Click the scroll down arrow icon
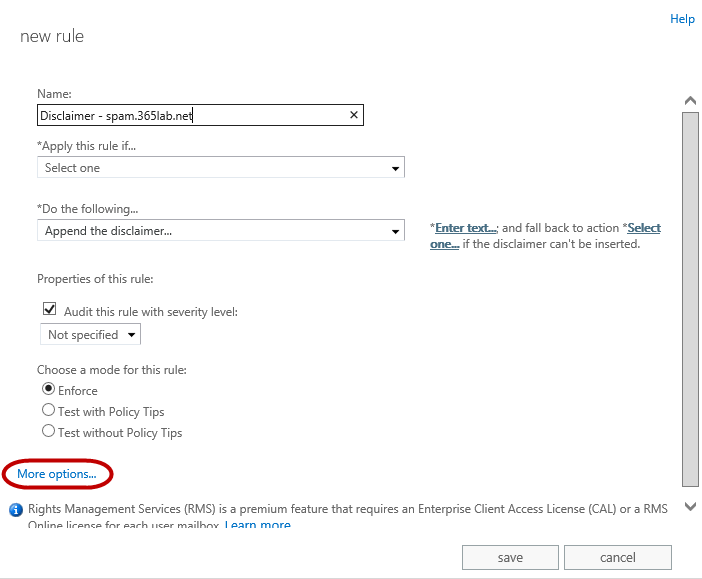Image resolution: width=702 pixels, height=579 pixels. (x=689, y=507)
